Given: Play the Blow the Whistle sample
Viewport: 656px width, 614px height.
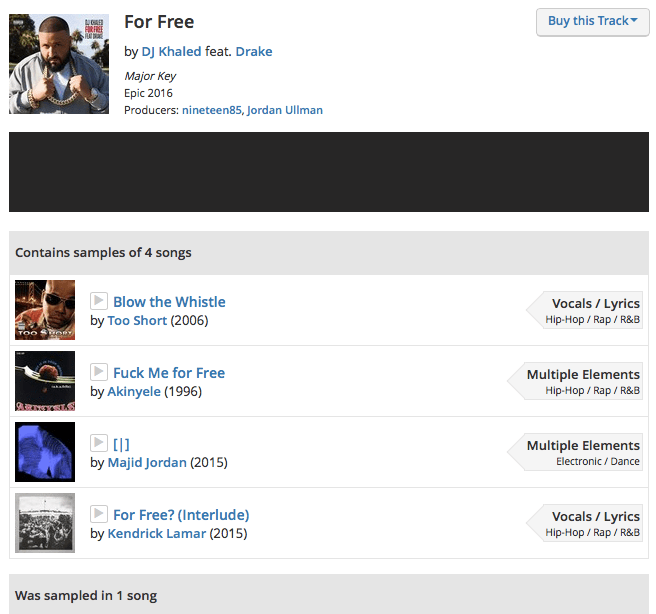Looking at the screenshot, I should click(99, 301).
